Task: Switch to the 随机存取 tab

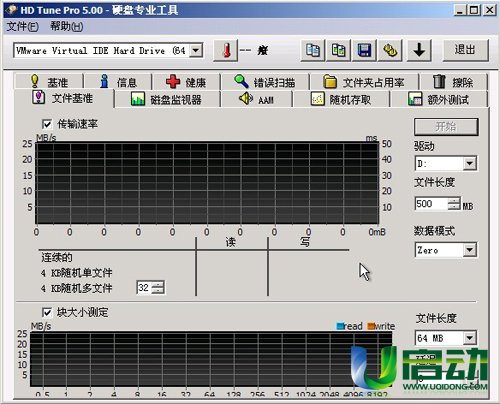Action: coord(341,99)
